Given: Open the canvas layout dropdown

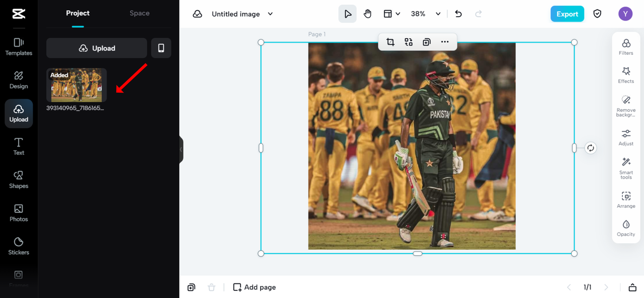Looking at the screenshot, I should (x=392, y=14).
